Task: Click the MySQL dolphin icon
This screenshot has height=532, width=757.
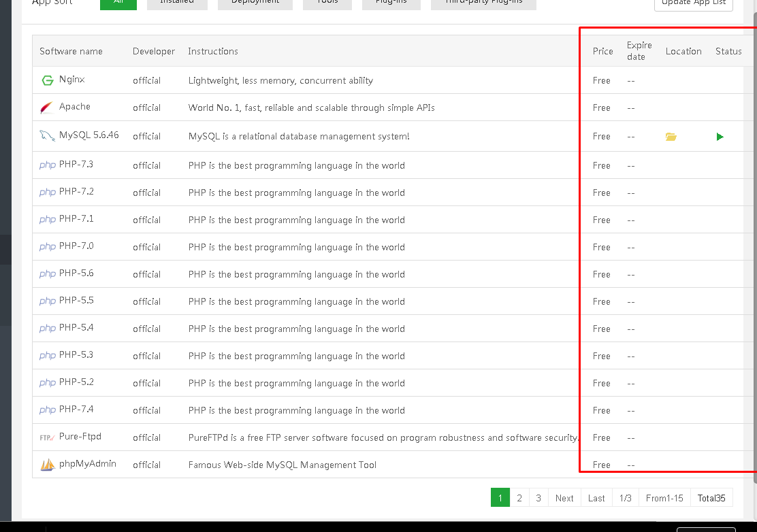Action: point(47,135)
